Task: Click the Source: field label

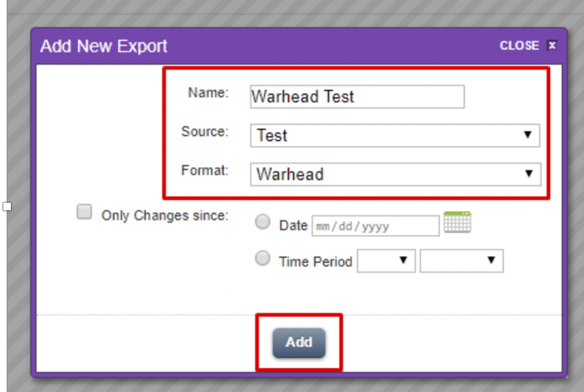Action: pos(205,132)
